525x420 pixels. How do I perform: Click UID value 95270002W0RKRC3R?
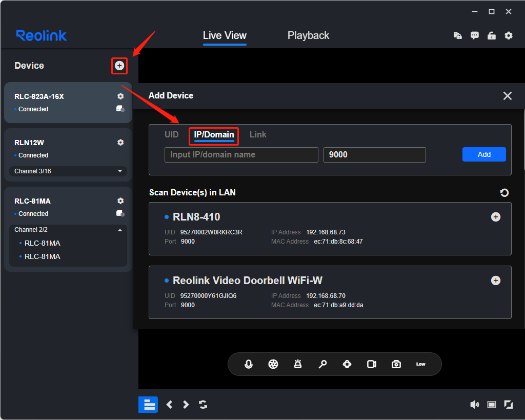(x=211, y=232)
